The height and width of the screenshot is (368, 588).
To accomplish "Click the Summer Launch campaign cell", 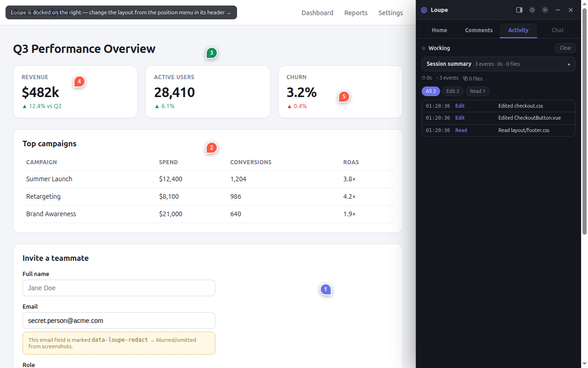I will [x=49, y=179].
